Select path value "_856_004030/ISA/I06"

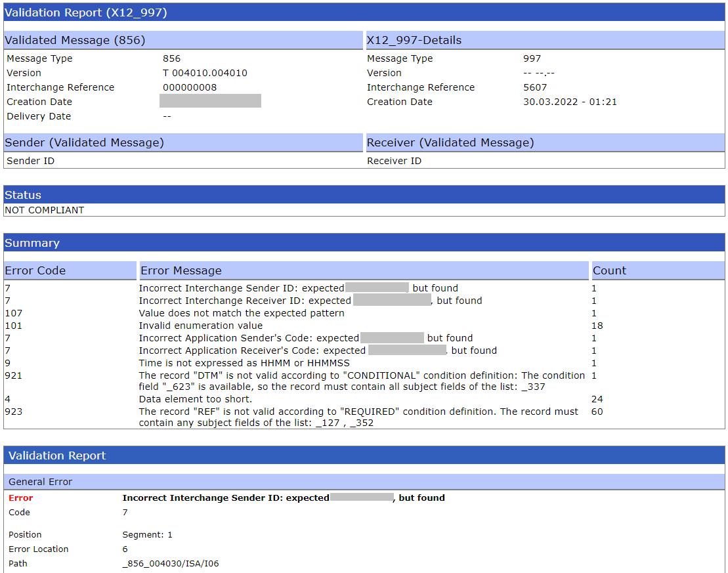pyautogui.click(x=170, y=563)
